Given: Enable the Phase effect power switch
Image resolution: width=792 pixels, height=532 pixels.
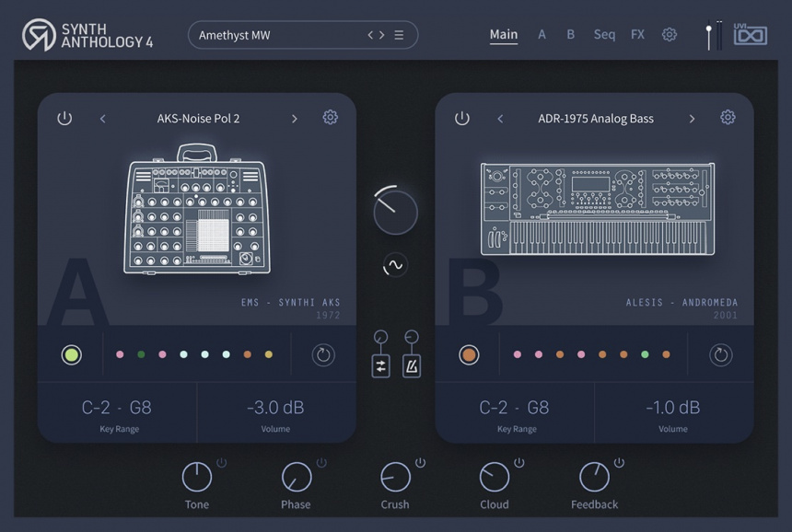Looking at the screenshot, I should 321,462.
